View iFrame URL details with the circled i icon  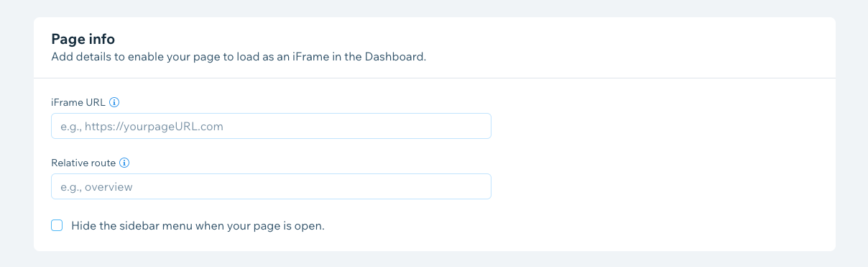[x=114, y=102]
